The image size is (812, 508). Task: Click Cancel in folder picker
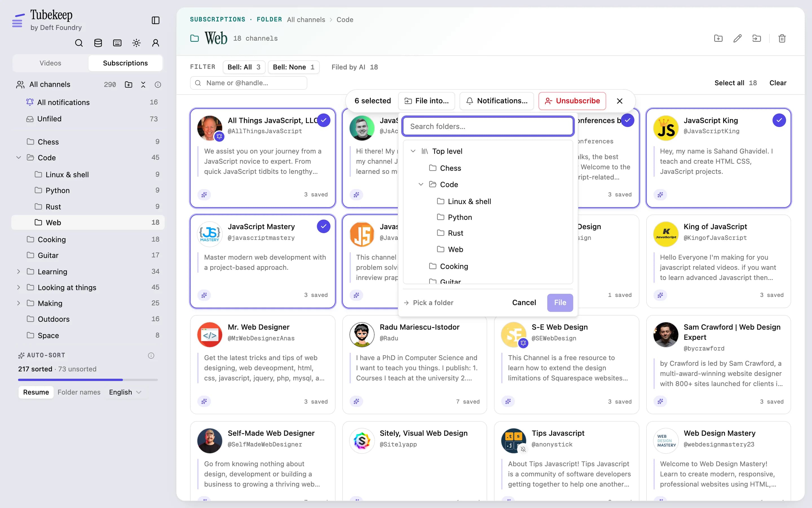524,303
